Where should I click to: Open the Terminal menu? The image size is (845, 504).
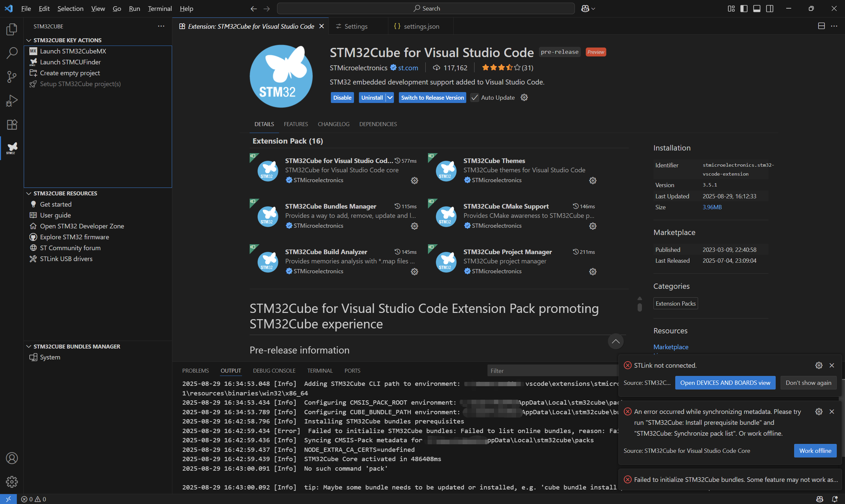pyautogui.click(x=159, y=9)
